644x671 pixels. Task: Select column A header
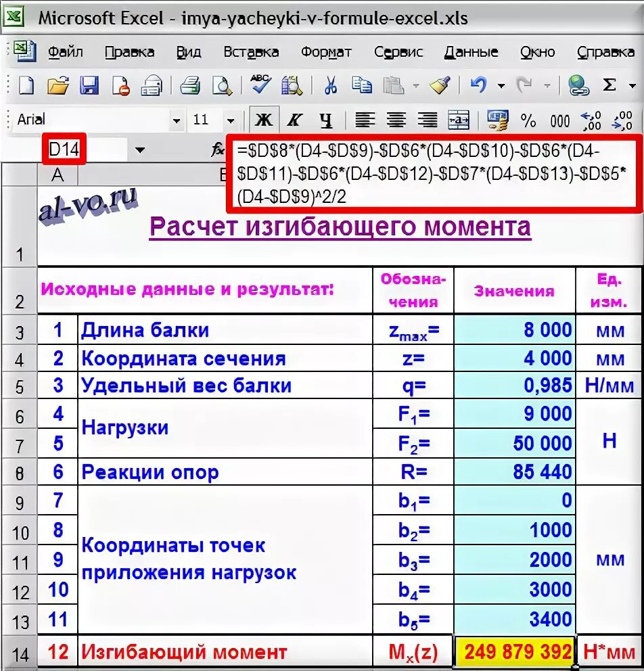57,175
